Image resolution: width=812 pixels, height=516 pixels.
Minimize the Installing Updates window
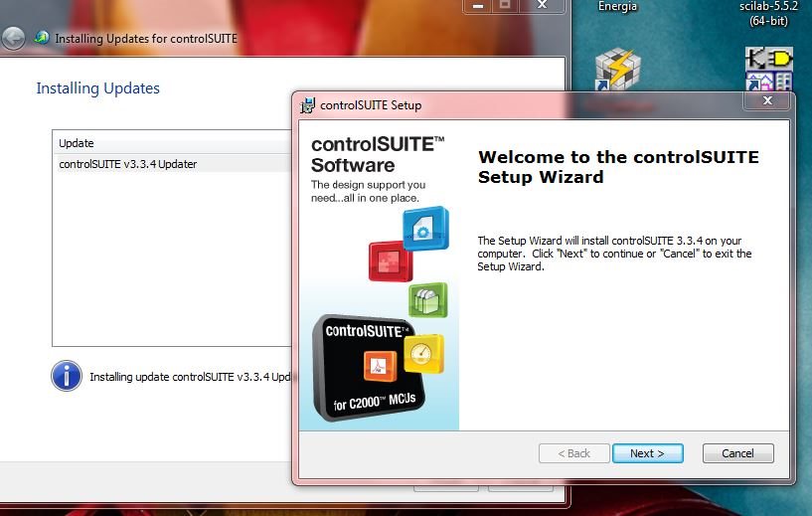pyautogui.click(x=478, y=6)
